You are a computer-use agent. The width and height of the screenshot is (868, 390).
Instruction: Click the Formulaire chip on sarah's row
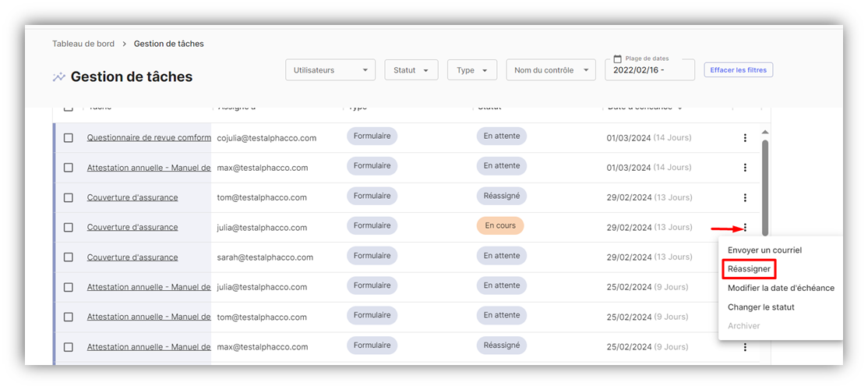tap(372, 256)
